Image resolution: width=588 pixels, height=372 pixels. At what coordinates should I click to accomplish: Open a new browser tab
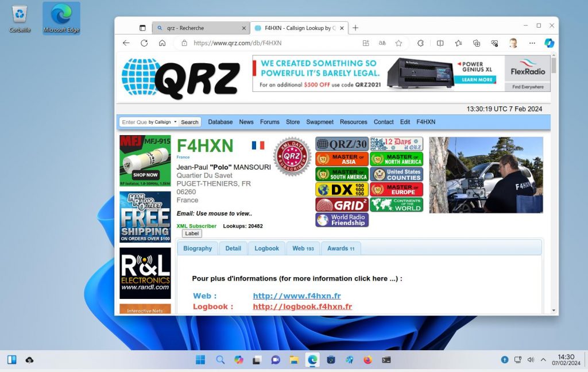tap(355, 28)
